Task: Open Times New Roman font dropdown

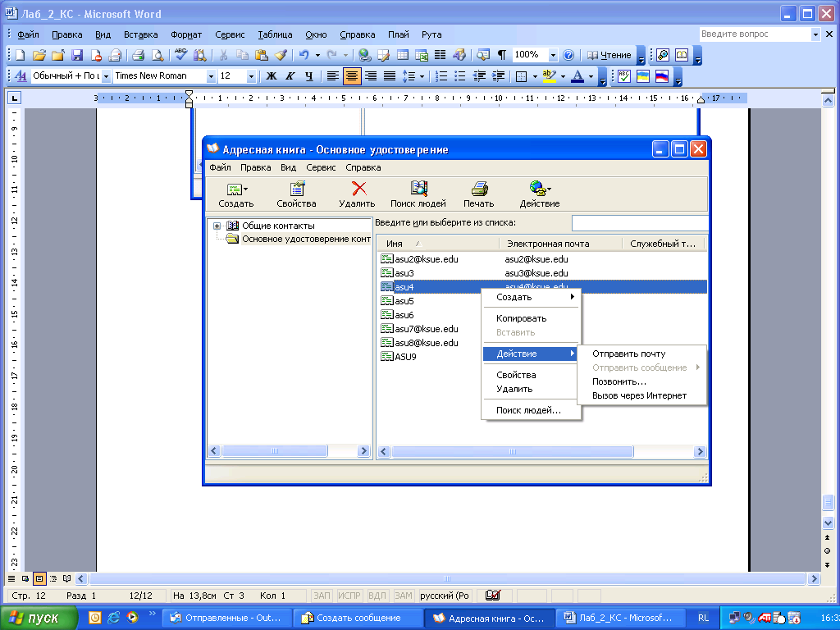Action: (x=211, y=76)
